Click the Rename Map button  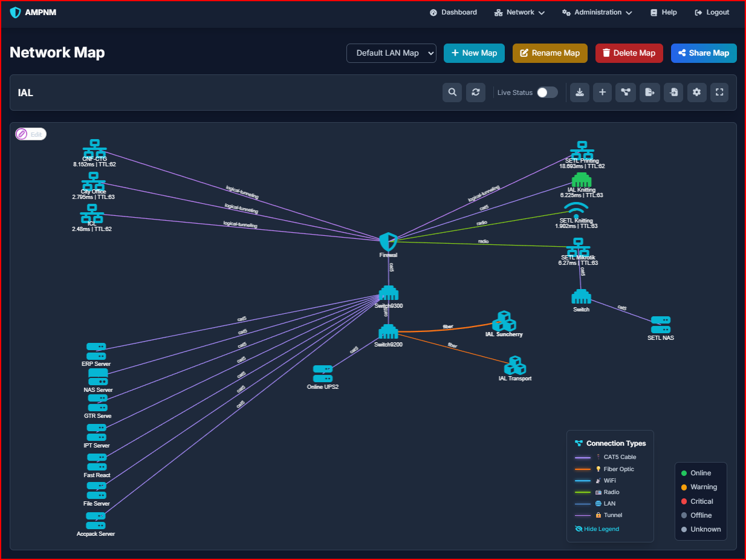[550, 53]
